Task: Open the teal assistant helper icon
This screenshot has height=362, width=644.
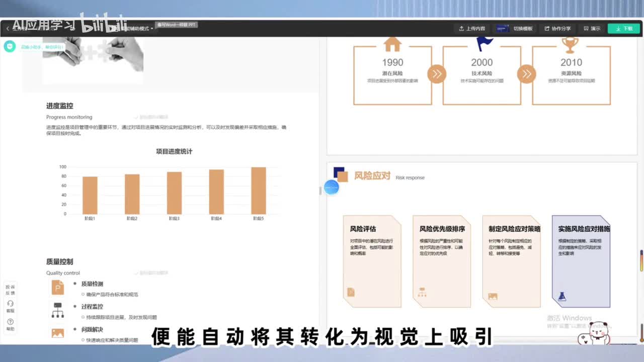Action: coord(10,46)
